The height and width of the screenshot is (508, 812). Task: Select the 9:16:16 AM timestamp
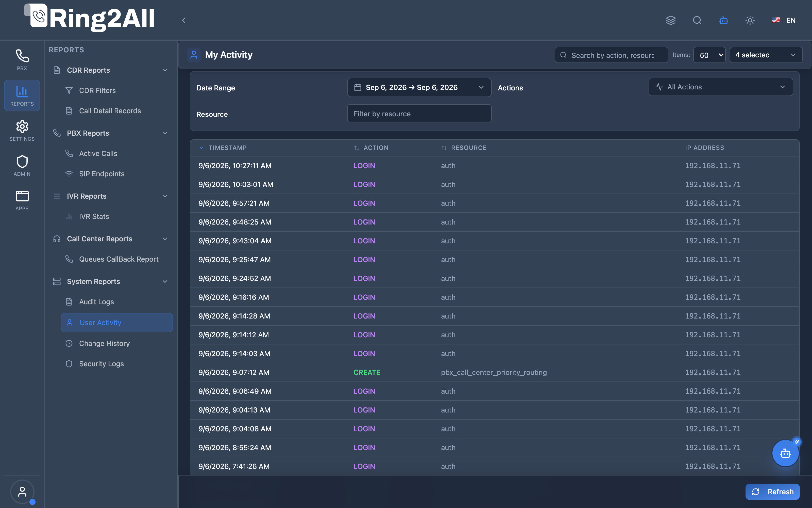(233, 297)
